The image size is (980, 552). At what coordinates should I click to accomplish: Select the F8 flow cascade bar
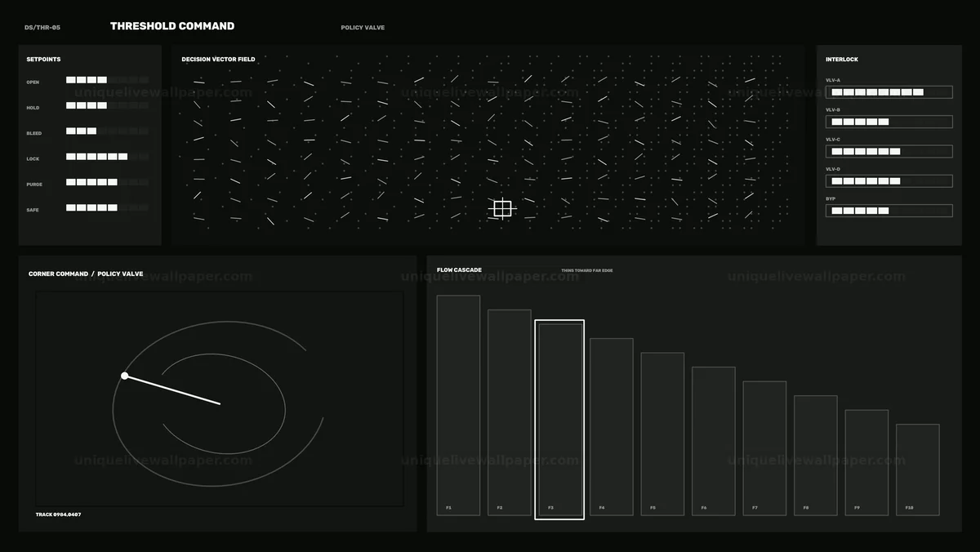[x=816, y=456]
